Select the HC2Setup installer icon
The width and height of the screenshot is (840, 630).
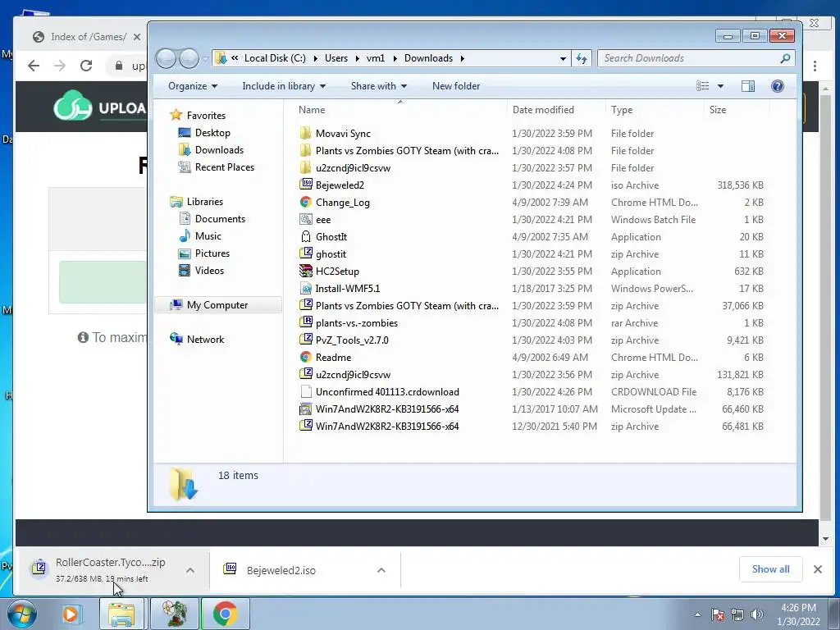[305, 271]
